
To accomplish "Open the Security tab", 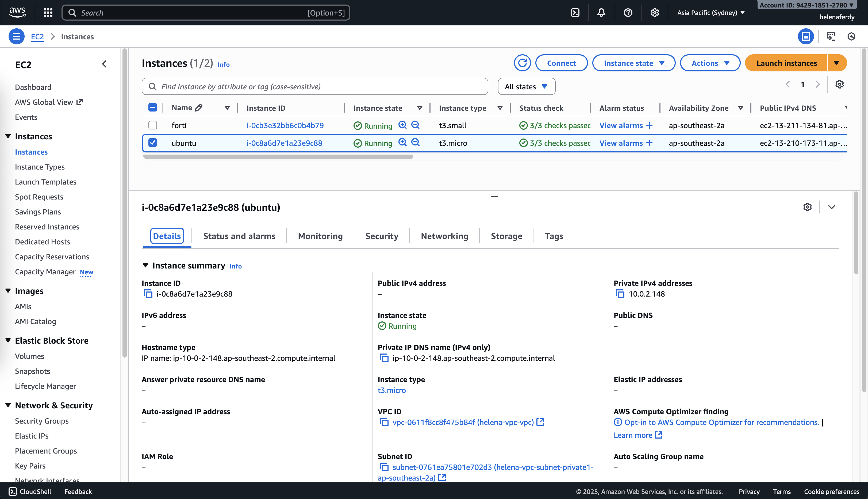I will pyautogui.click(x=382, y=236).
